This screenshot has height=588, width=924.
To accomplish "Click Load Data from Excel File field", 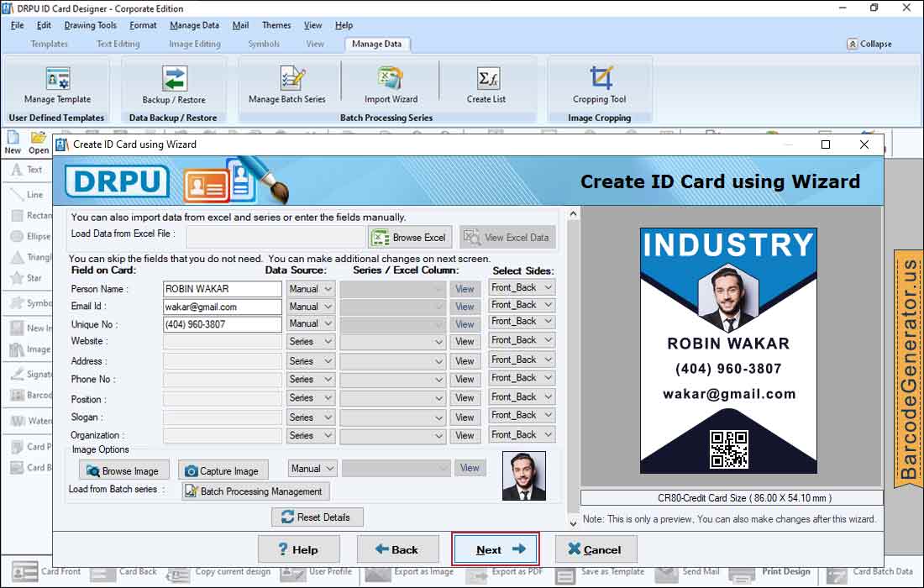I will (x=276, y=238).
